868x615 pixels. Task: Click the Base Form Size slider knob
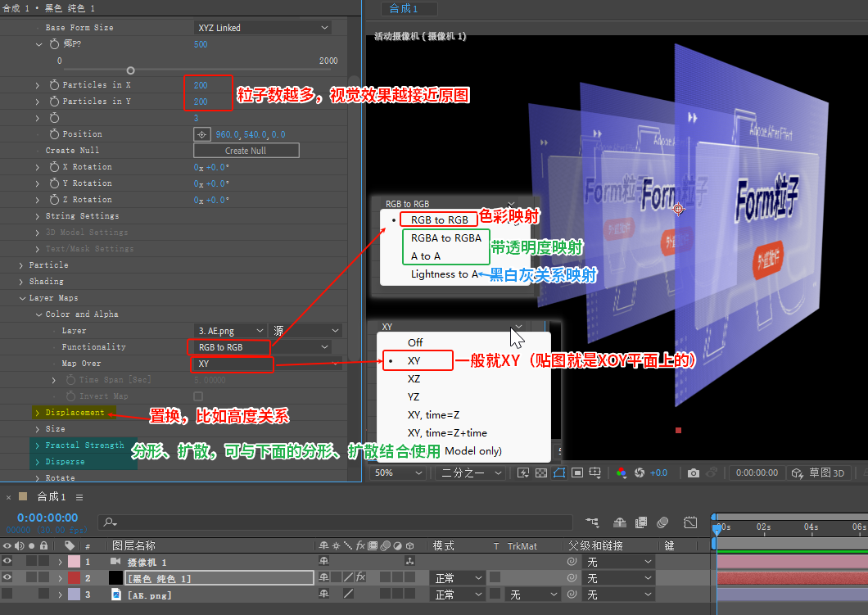point(131,70)
